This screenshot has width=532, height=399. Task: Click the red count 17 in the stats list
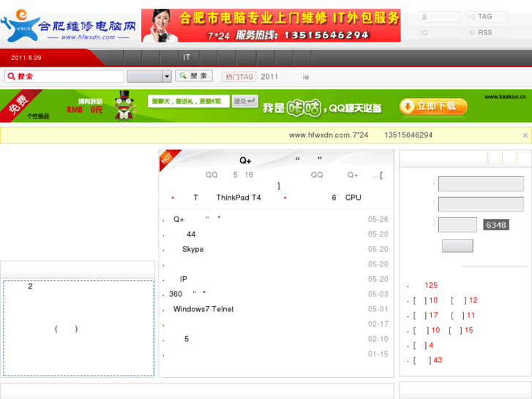pos(433,315)
